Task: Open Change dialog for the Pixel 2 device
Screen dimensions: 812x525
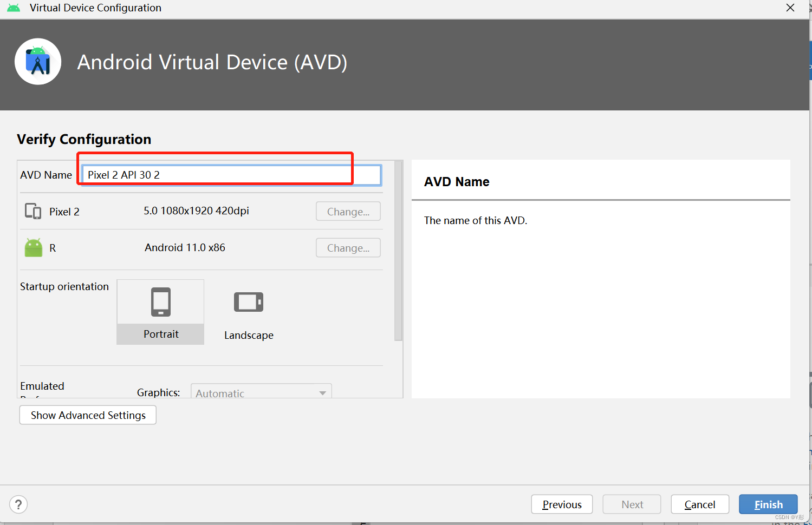Action: pyautogui.click(x=348, y=211)
